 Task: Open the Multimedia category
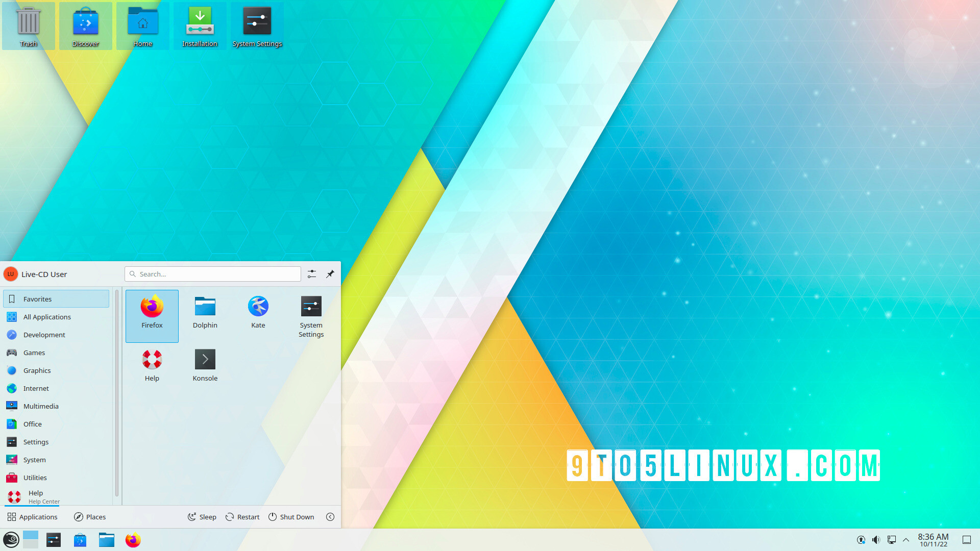tap(56, 406)
